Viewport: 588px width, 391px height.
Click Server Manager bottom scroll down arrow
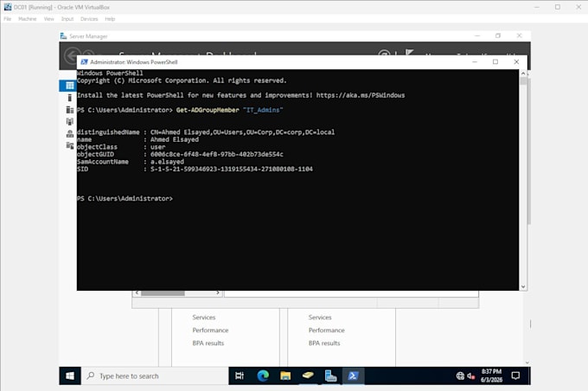527,362
